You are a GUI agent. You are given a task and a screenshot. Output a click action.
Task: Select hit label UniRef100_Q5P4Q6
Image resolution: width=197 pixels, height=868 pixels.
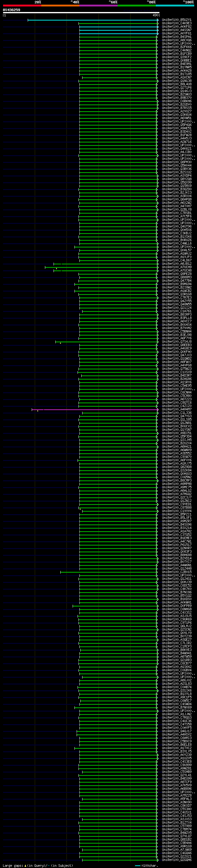176,125
